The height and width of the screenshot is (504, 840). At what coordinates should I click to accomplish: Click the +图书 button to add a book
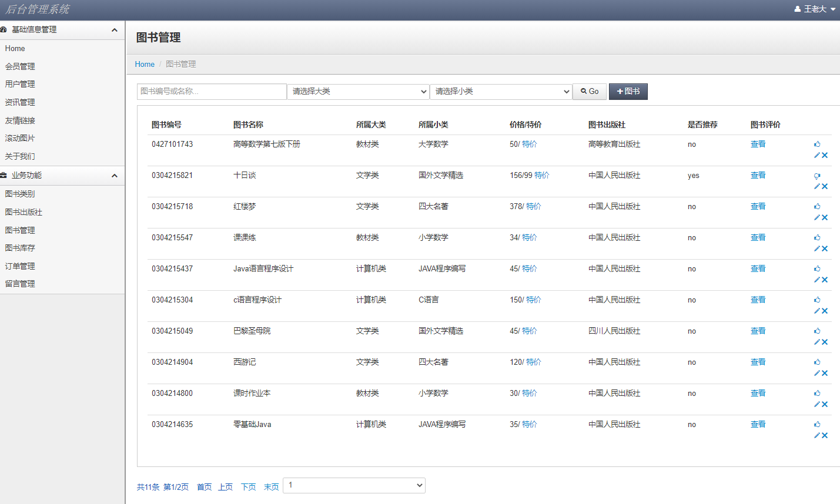pos(628,91)
